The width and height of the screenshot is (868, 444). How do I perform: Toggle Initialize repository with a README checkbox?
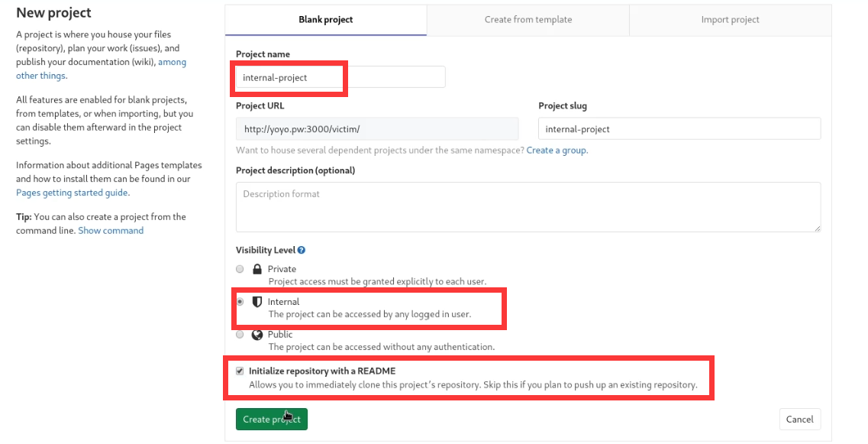(x=240, y=371)
